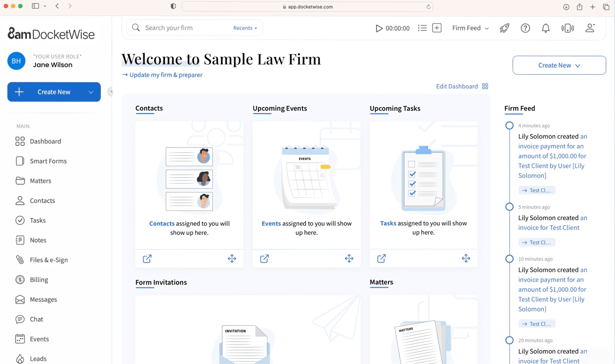Click the Safari reload page icon
This screenshot has width=615, height=364.
428,7
